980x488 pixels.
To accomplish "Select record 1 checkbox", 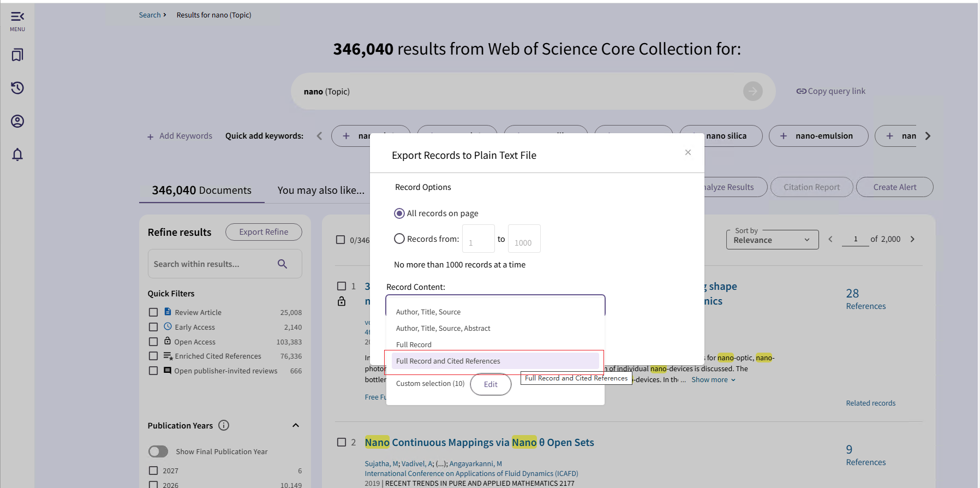I will 342,286.
